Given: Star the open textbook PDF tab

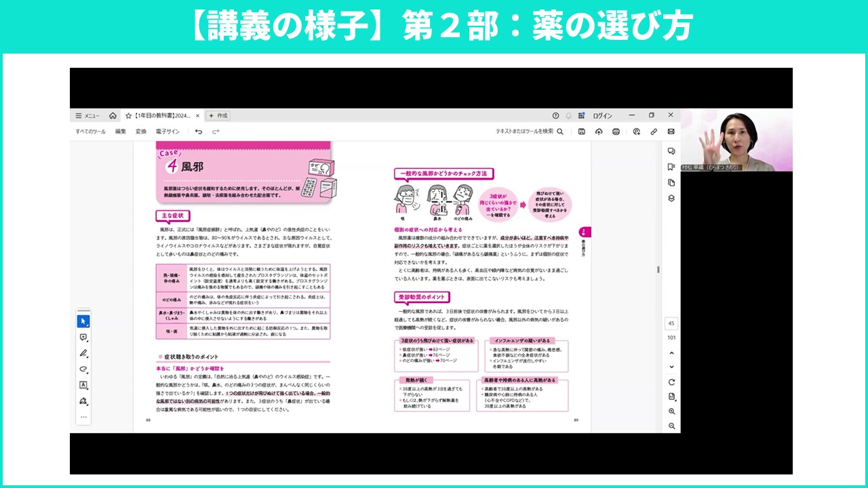Looking at the screenshot, I should pos(128,116).
